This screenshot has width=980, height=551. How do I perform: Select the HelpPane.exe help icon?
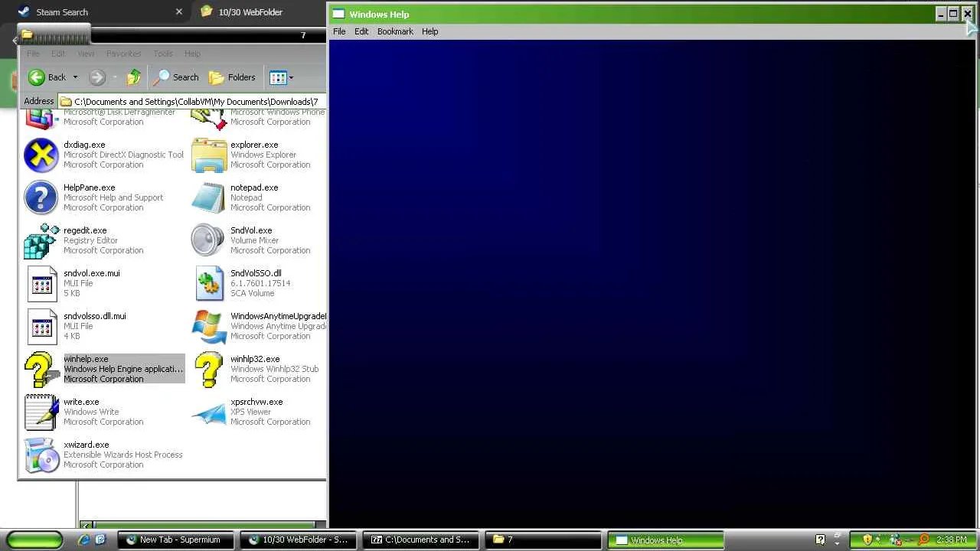click(41, 197)
